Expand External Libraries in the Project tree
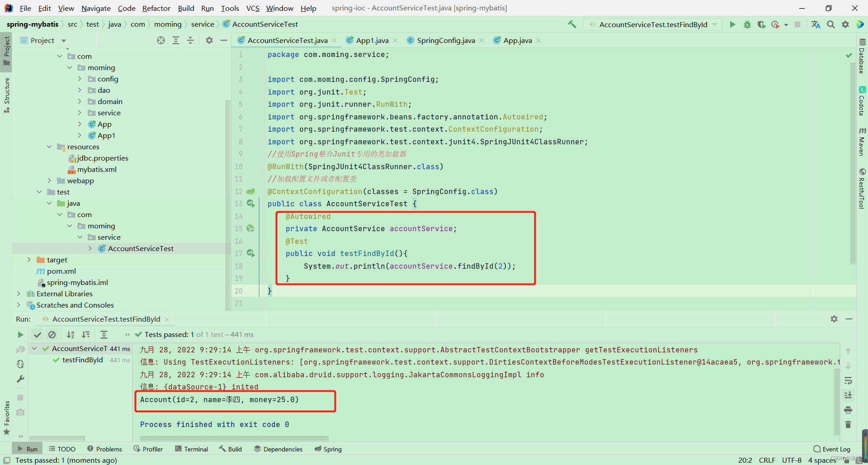 [19, 294]
